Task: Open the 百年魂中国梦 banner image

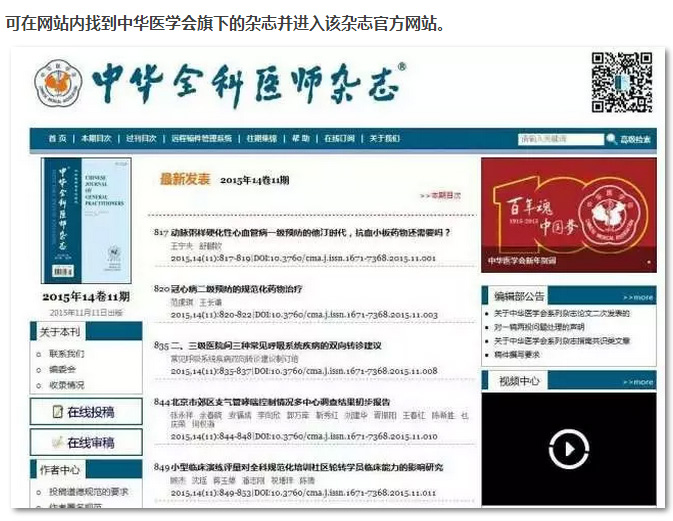Action: tap(569, 215)
